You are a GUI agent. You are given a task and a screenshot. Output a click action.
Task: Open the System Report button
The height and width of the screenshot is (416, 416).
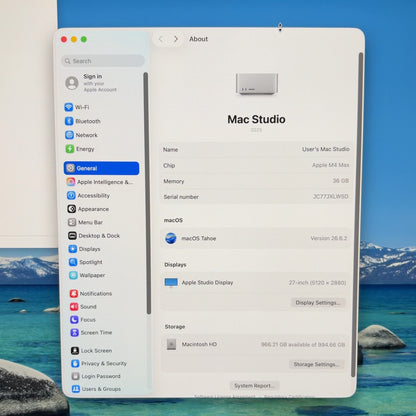tap(254, 386)
